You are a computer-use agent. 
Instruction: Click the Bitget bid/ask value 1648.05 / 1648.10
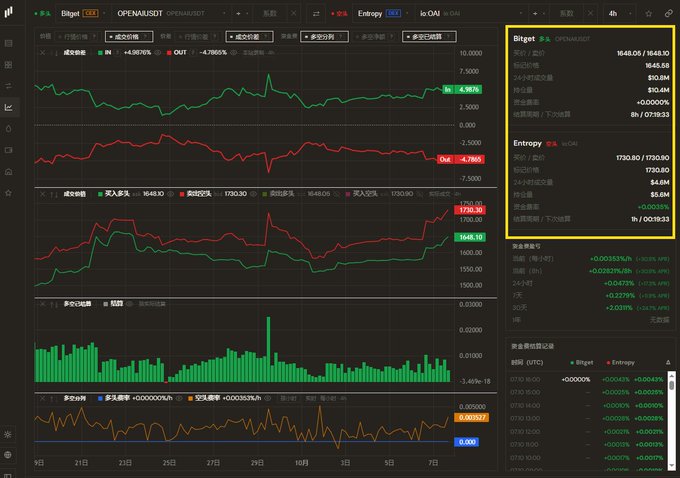point(643,53)
